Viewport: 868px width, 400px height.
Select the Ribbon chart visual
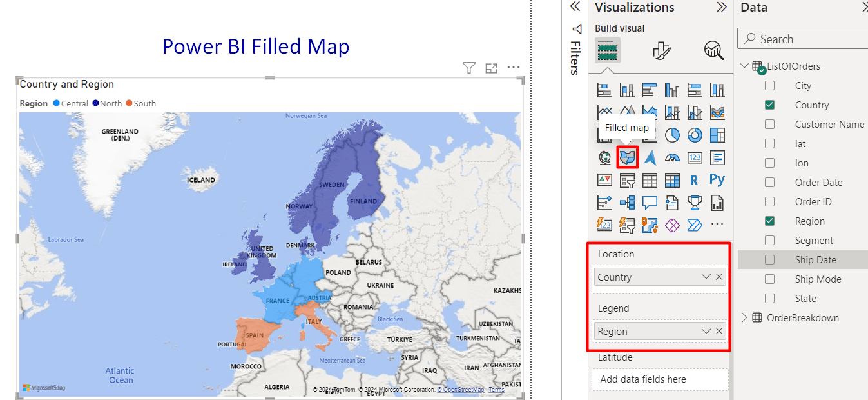coord(717,112)
